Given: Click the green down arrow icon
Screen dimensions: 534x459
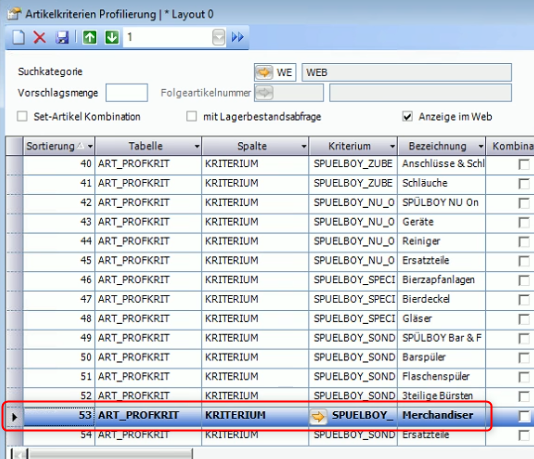Looking at the screenshot, I should 112,37.
